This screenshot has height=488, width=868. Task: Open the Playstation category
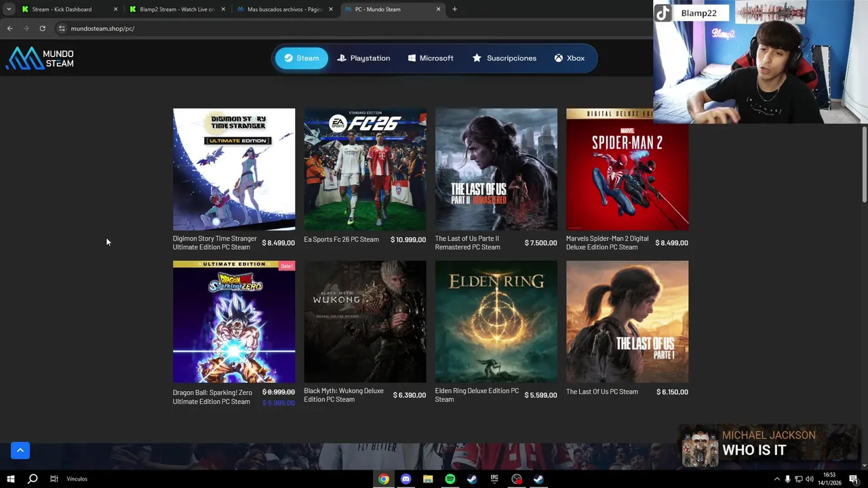pos(363,58)
